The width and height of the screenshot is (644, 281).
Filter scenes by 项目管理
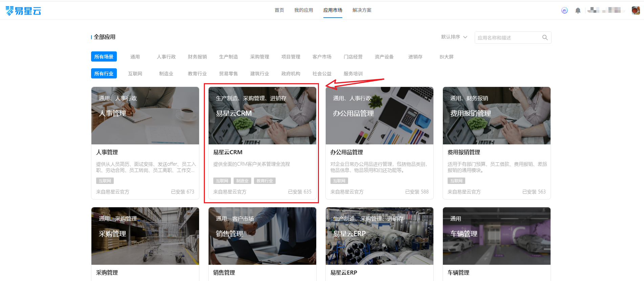291,57
